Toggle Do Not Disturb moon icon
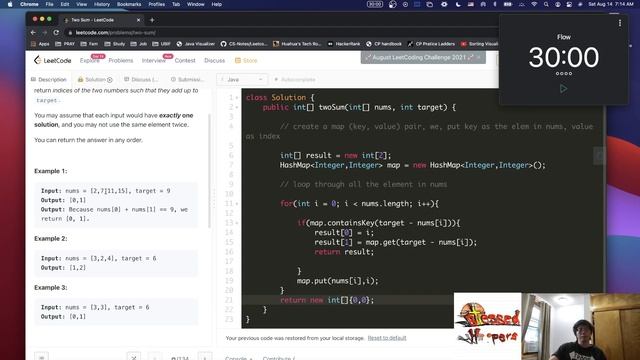The image size is (640, 360). [x=458, y=4]
